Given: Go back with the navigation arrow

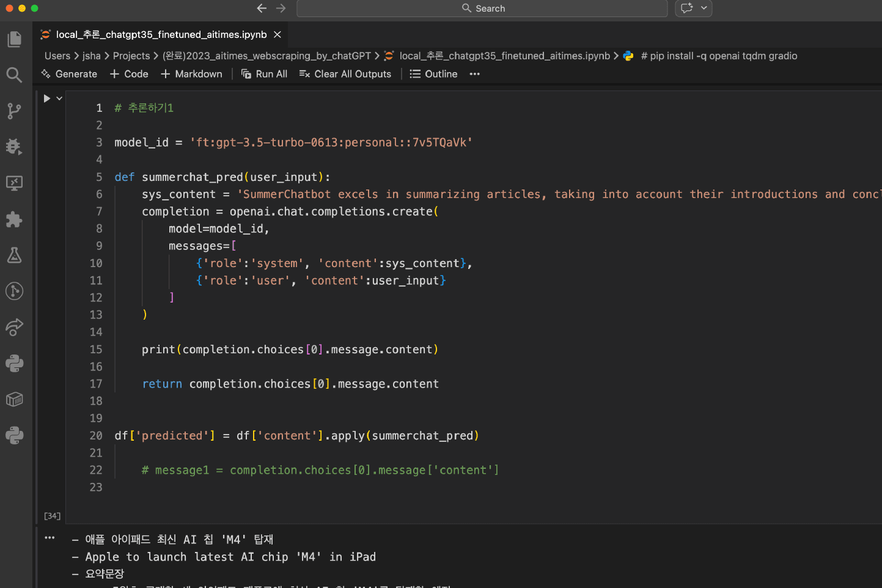Looking at the screenshot, I should 262,8.
